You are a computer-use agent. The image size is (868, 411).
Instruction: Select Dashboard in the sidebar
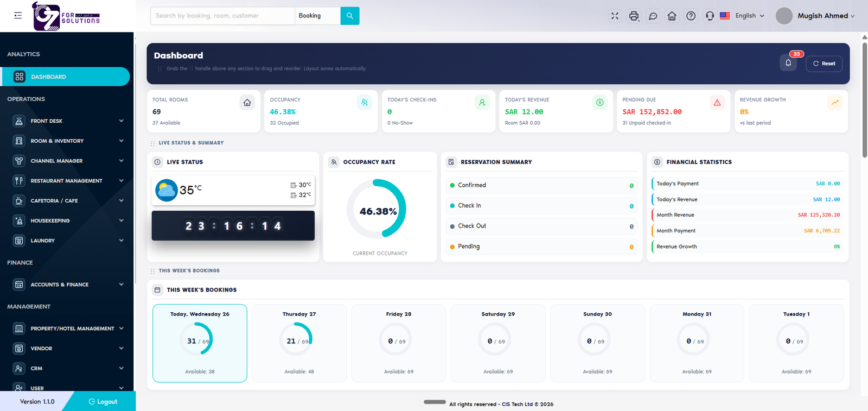pyautogui.click(x=66, y=77)
